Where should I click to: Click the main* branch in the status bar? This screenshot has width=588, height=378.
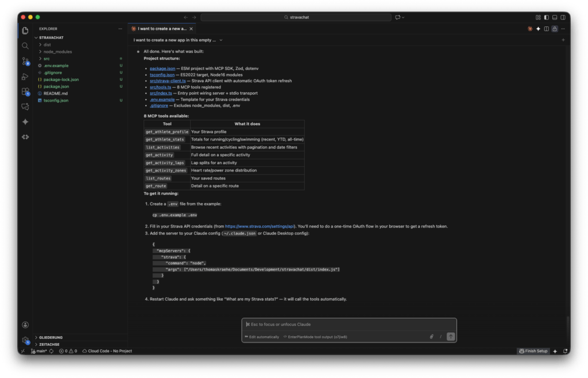(39, 352)
